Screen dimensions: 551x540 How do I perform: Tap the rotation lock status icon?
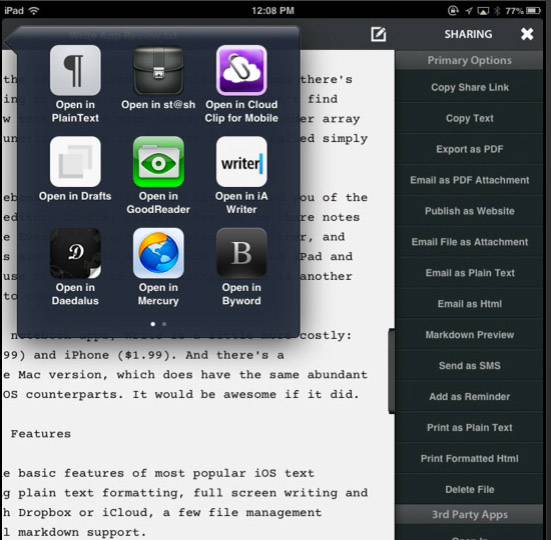pyautogui.click(x=453, y=11)
